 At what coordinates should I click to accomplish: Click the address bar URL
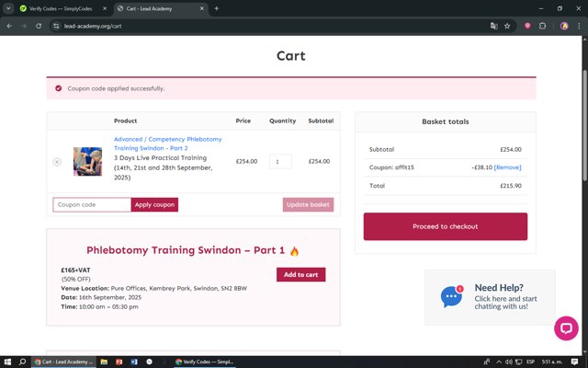[x=93, y=26]
